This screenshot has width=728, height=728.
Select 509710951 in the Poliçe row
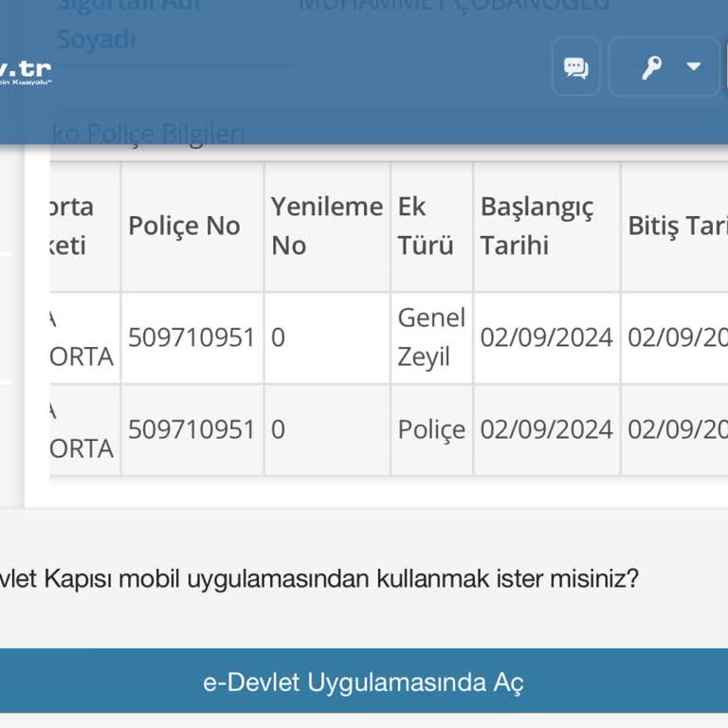(191, 429)
